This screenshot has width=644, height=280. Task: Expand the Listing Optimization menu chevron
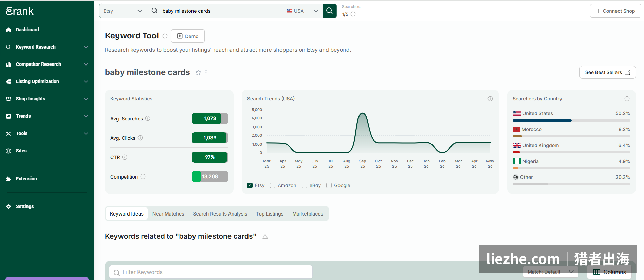click(86, 82)
